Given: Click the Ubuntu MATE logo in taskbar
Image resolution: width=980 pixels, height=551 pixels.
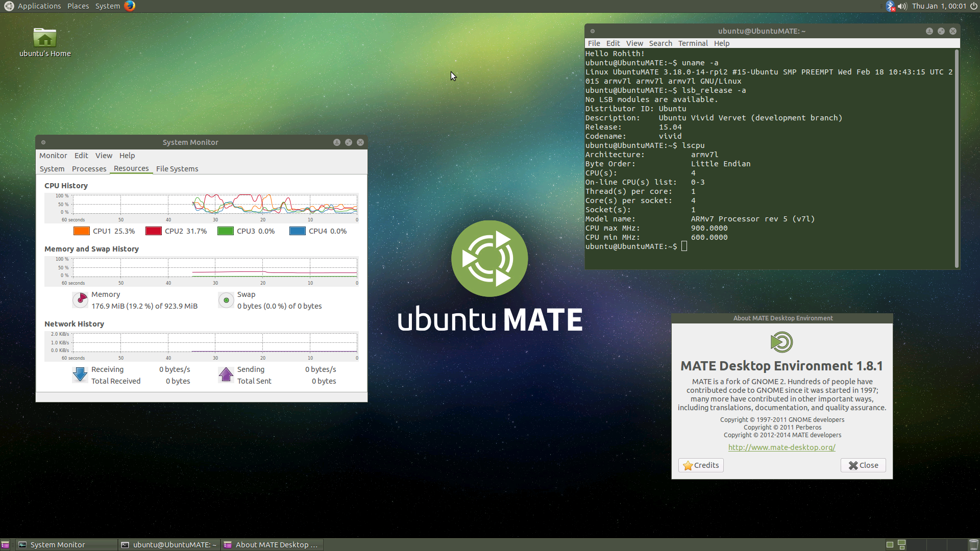Looking at the screenshot, I should pos(7,6).
